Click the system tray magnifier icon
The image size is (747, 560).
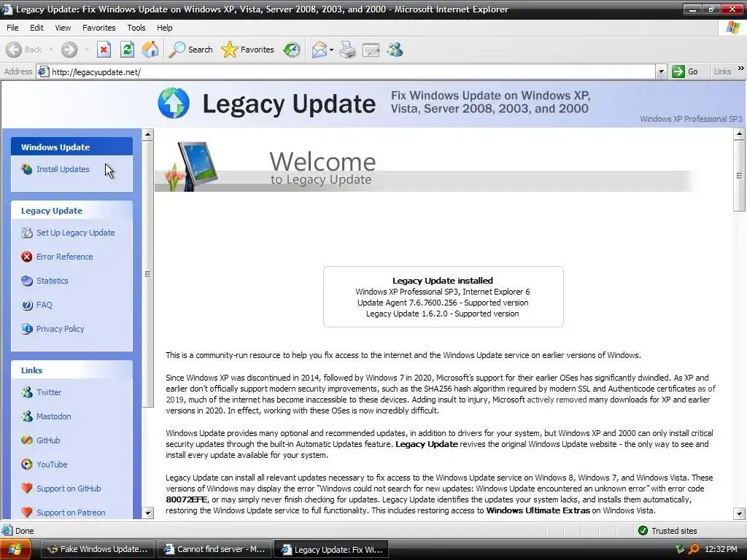[x=694, y=550]
